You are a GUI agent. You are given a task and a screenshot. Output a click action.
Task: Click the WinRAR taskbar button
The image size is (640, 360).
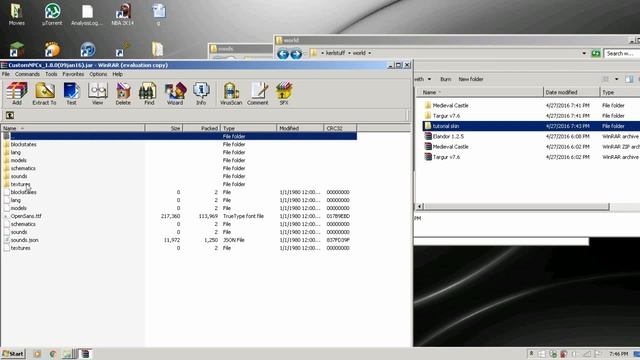coord(85,354)
